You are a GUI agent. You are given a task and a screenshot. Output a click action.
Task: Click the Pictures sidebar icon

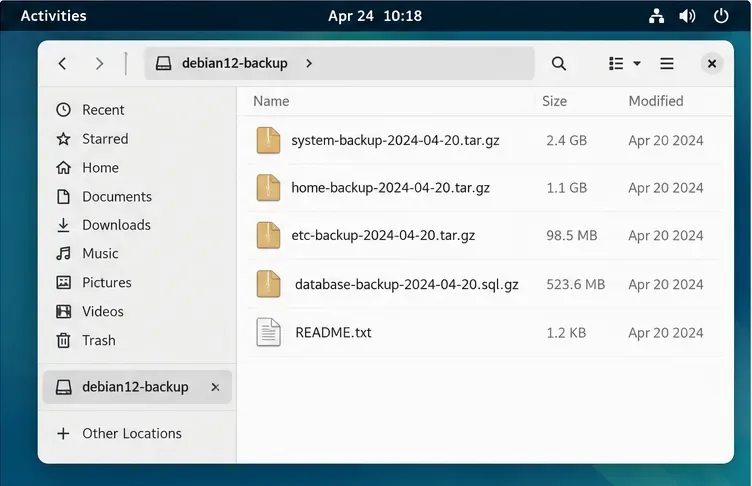[63, 283]
